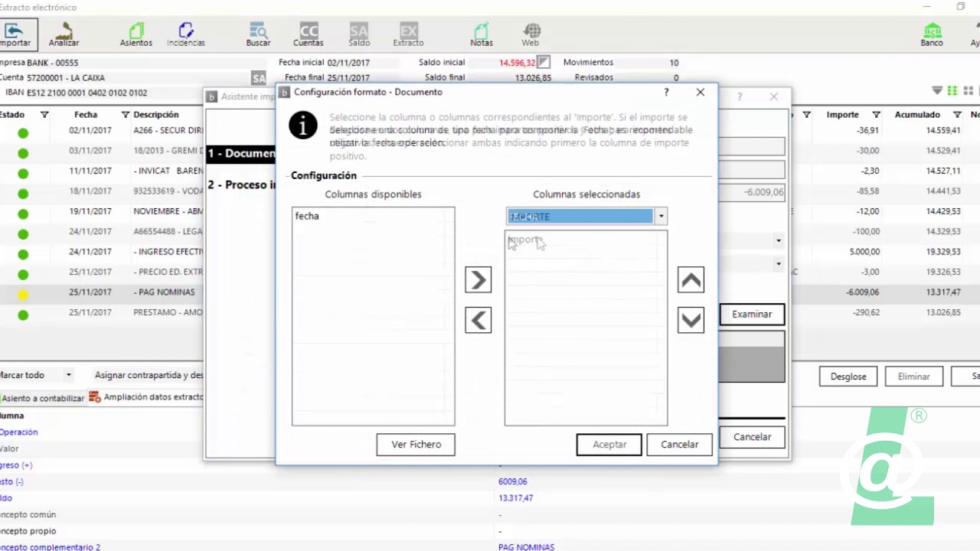Click the funnel filter icon above the grid

click(937, 90)
